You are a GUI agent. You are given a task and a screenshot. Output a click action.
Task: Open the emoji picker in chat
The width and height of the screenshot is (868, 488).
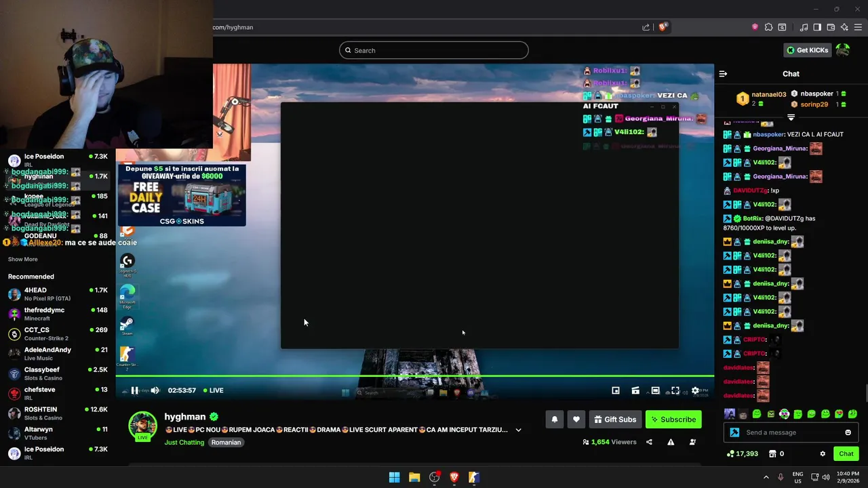[x=848, y=432]
